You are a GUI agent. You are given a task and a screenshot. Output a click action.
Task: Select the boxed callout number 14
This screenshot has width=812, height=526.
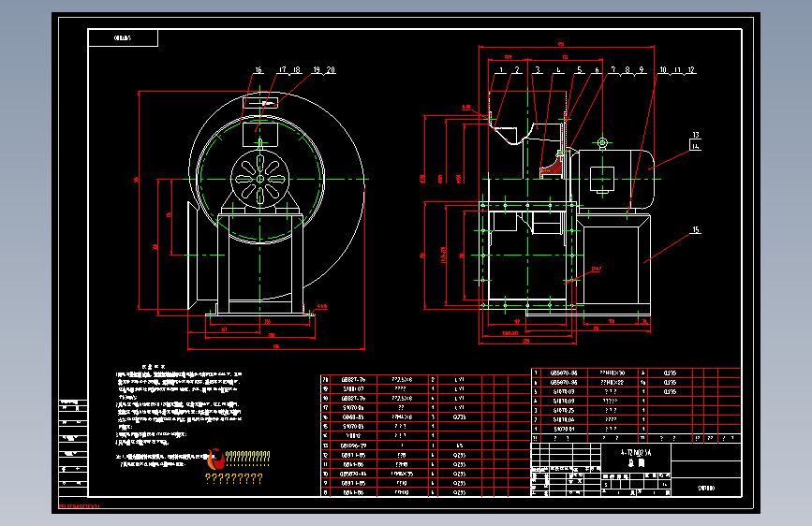(696, 147)
